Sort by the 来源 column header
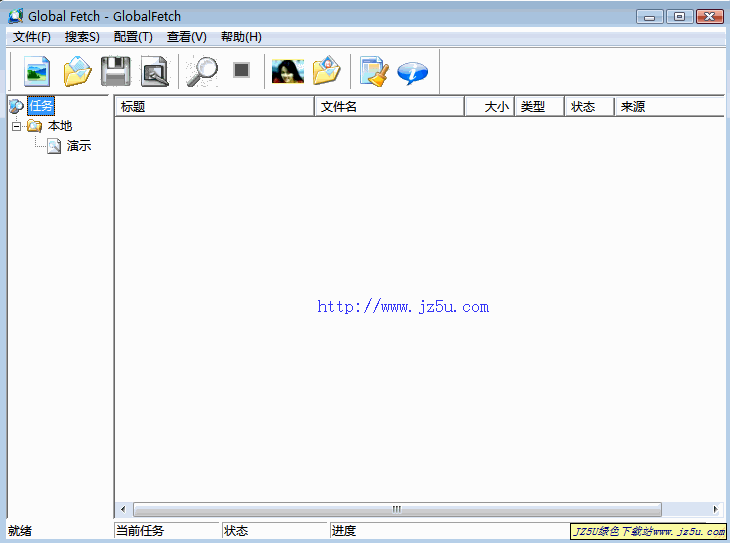The image size is (730, 543). click(x=669, y=107)
